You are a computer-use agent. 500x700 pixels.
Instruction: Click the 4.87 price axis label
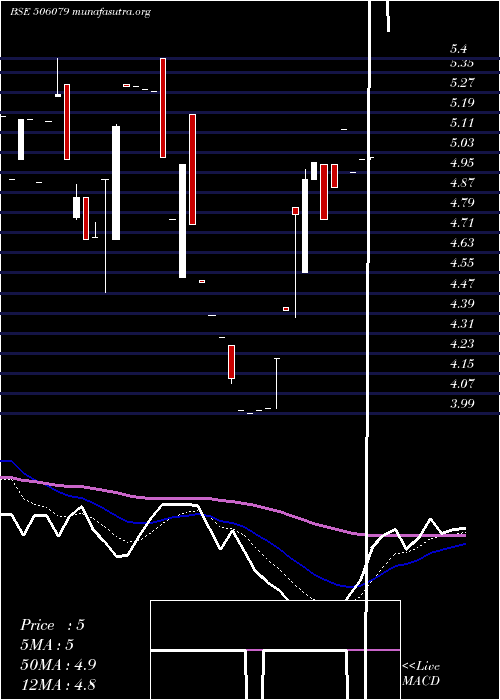pyautogui.click(x=462, y=183)
